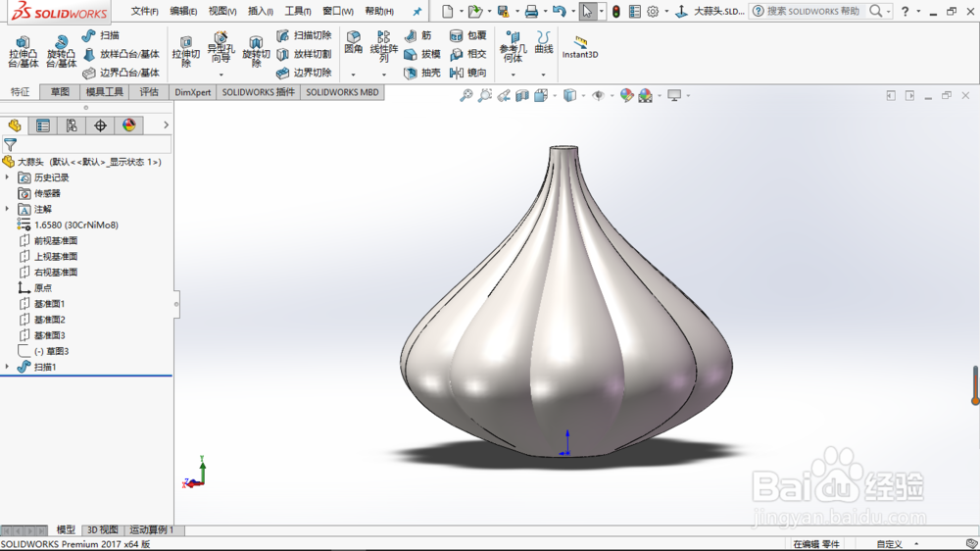Viewport: 980px width, 551px height.
Task: Open the Hole Wizard dropdown arrow
Action: (220, 75)
